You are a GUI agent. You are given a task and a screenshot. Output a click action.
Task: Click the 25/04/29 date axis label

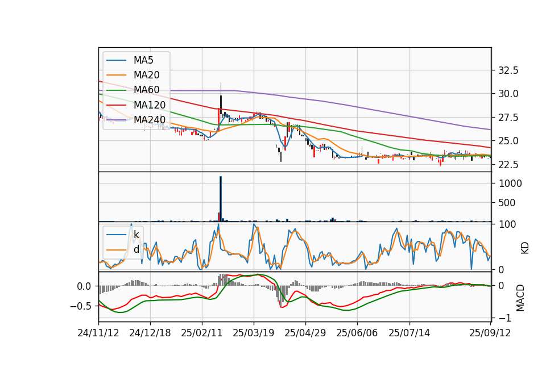[x=305, y=333]
